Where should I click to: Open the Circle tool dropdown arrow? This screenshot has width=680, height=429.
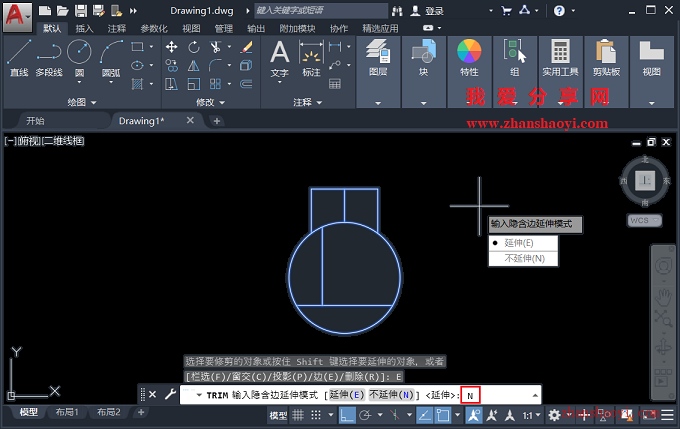[79, 82]
